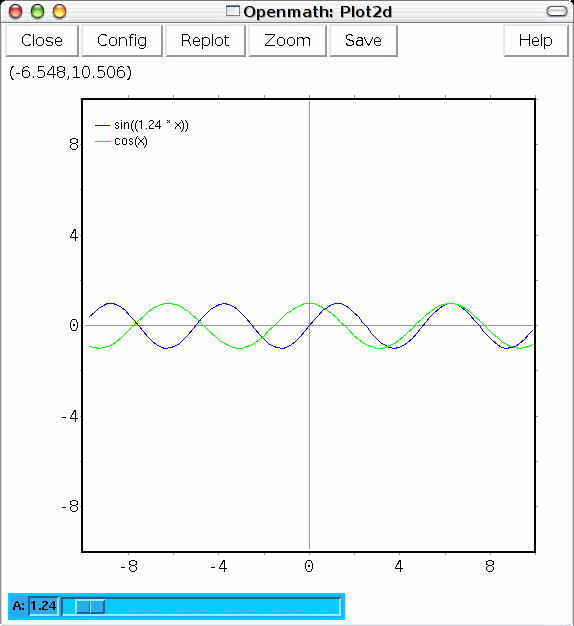
Task: Click the green line swatch in legend
Action: 102,141
